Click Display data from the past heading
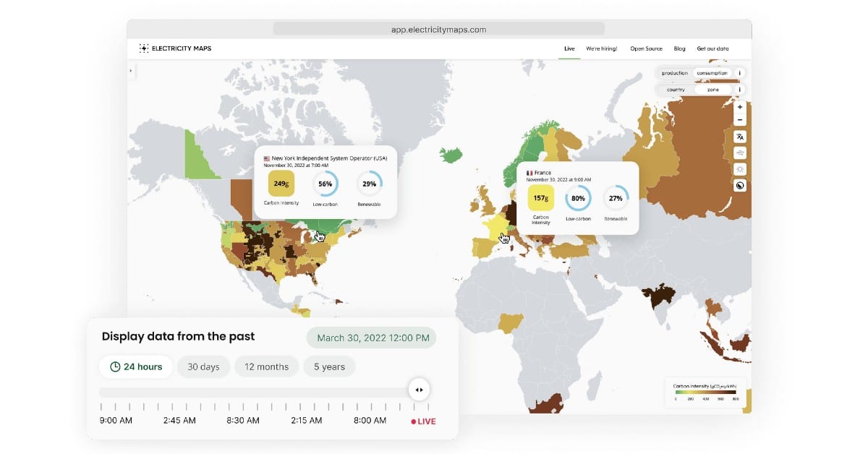Screen dimensions: 868x454 (x=178, y=336)
